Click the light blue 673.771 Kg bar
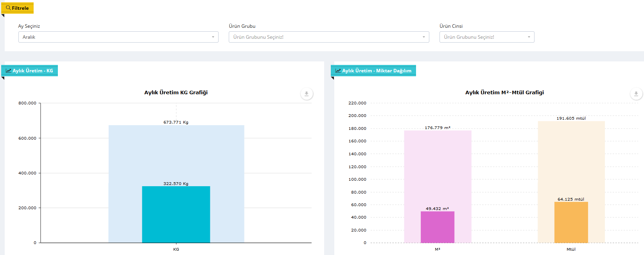The image size is (644, 255). [x=176, y=156]
